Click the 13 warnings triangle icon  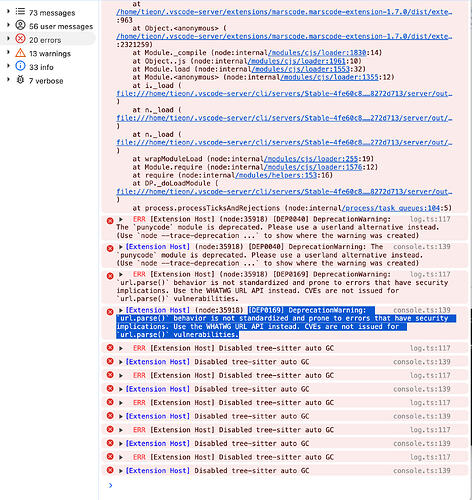20,53
